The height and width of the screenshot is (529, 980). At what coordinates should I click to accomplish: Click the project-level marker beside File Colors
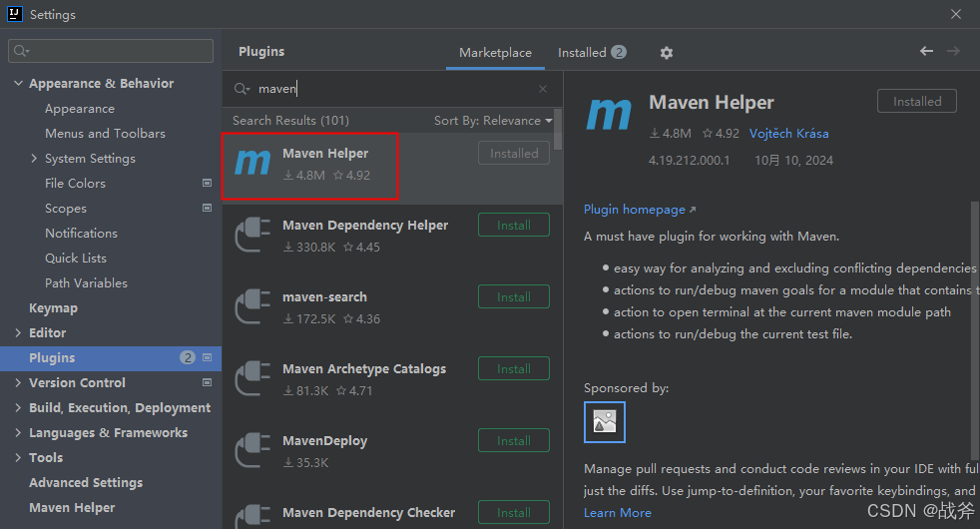point(207,183)
